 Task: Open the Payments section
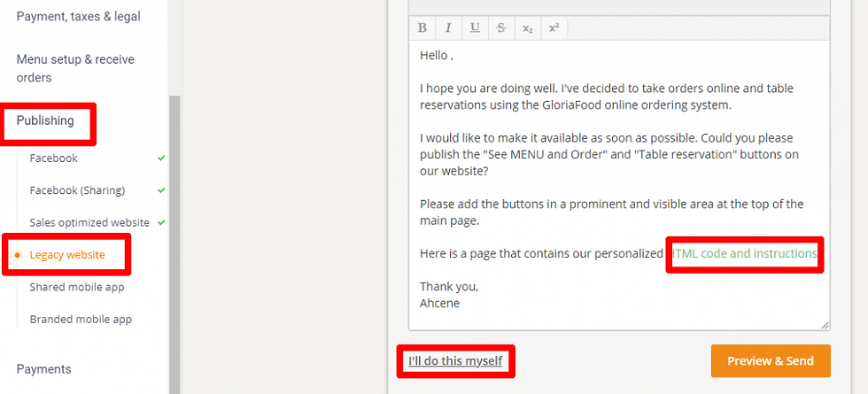point(44,368)
